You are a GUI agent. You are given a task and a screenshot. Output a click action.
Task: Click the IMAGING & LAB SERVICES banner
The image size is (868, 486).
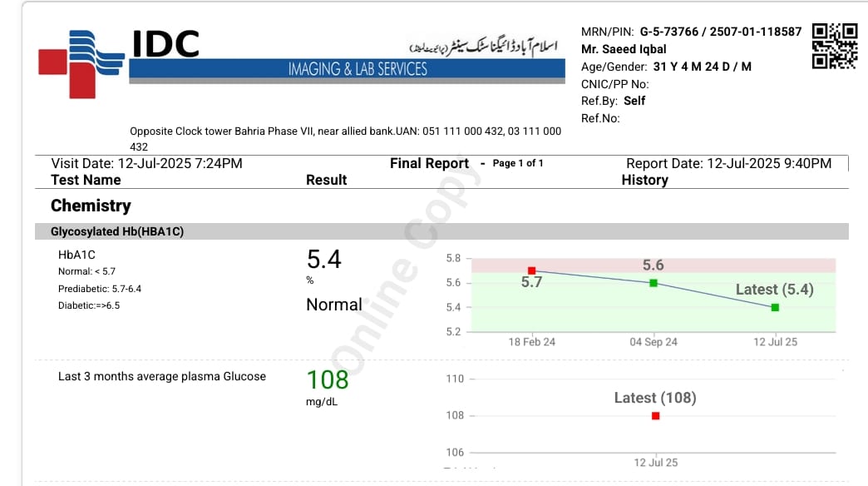pos(358,70)
